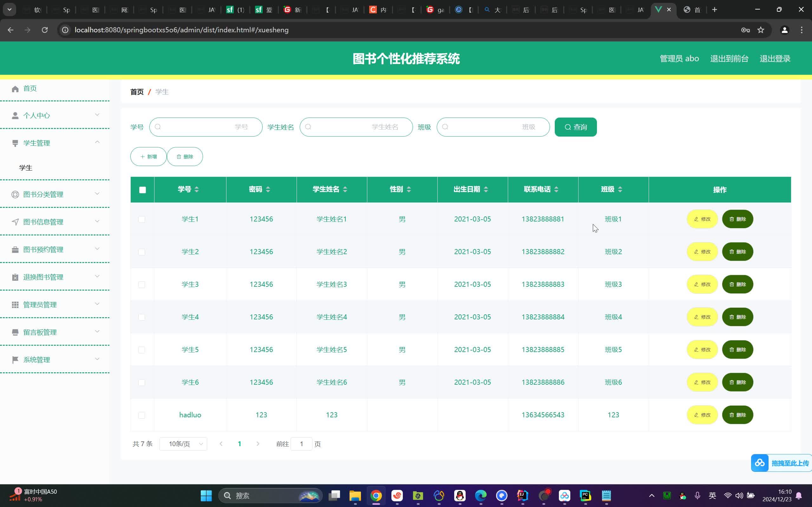The width and height of the screenshot is (812, 507).
Task: Select the checkbox for the hadluo row
Action: pyautogui.click(x=141, y=415)
